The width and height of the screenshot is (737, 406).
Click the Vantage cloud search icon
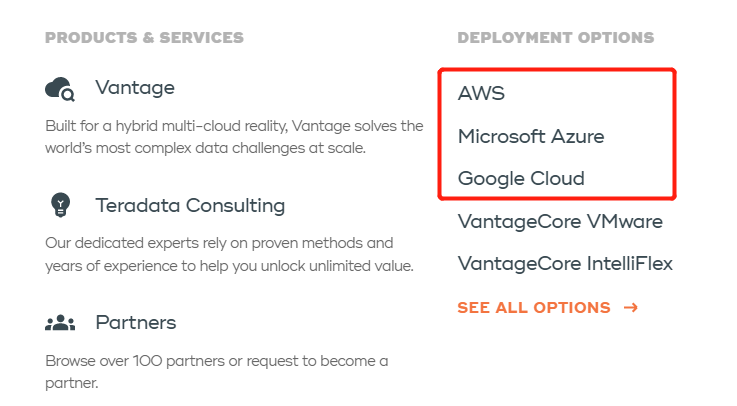pos(60,90)
